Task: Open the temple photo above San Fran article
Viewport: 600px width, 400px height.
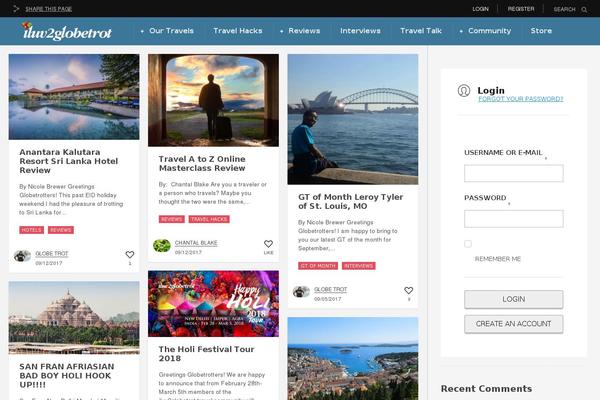Action: click(74, 318)
